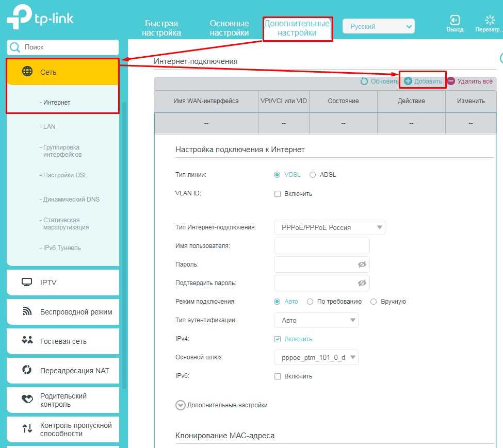
Task: Click the minus icon for Удалить всё
Action: (451, 81)
